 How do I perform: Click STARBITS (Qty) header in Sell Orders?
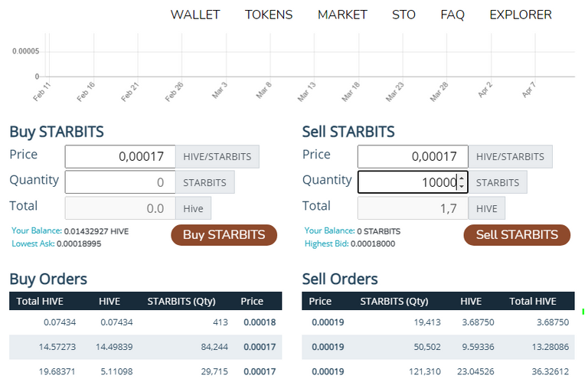[x=394, y=301]
